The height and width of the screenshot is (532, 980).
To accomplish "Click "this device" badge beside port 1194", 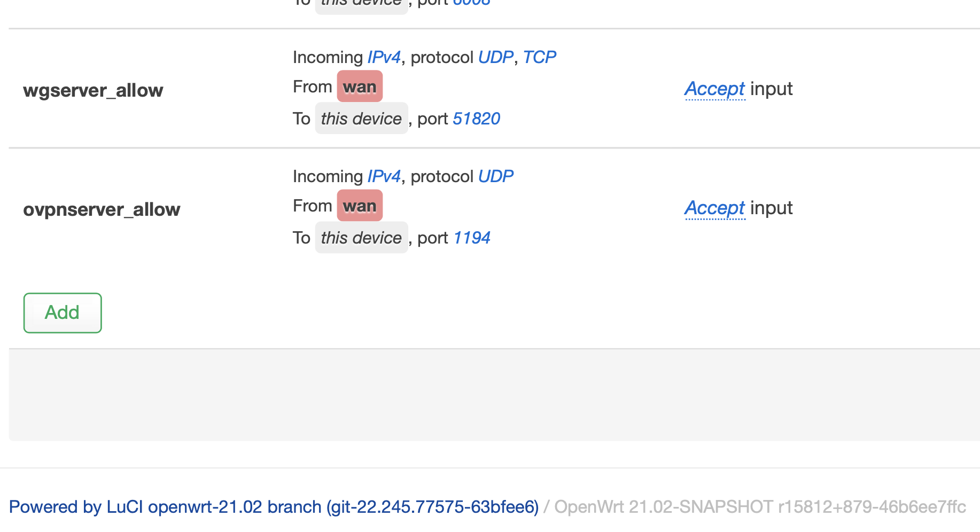I will point(361,238).
